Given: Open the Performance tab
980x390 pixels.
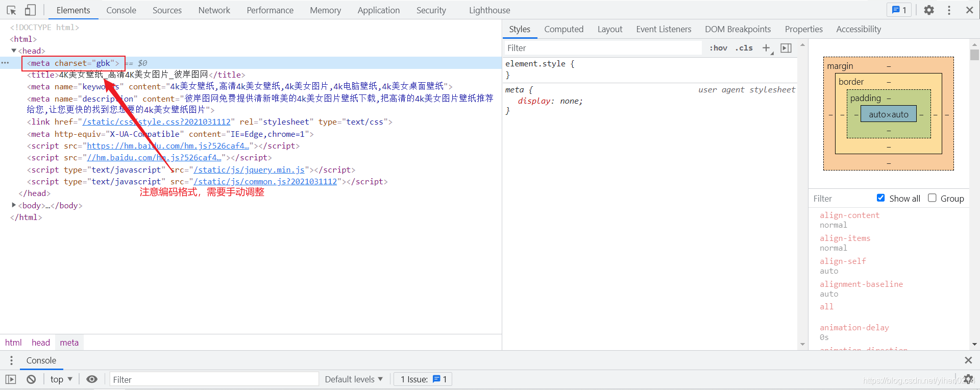Looking at the screenshot, I should click(270, 10).
